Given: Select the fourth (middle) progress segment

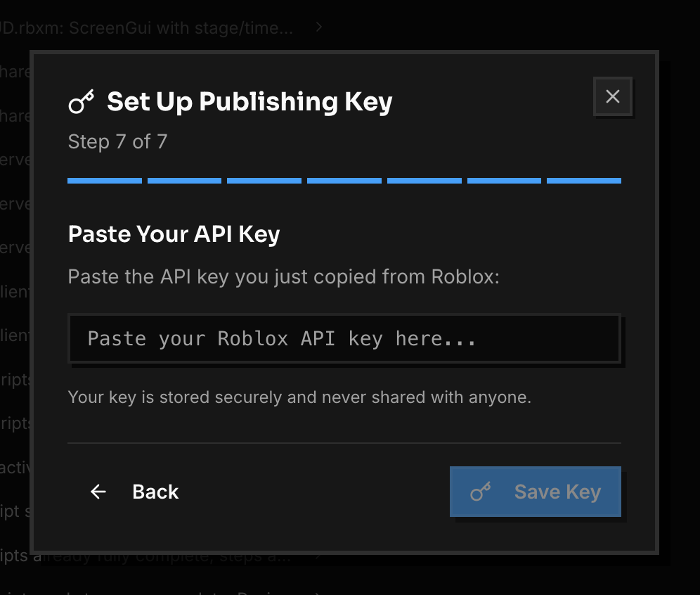Looking at the screenshot, I should pos(344,181).
